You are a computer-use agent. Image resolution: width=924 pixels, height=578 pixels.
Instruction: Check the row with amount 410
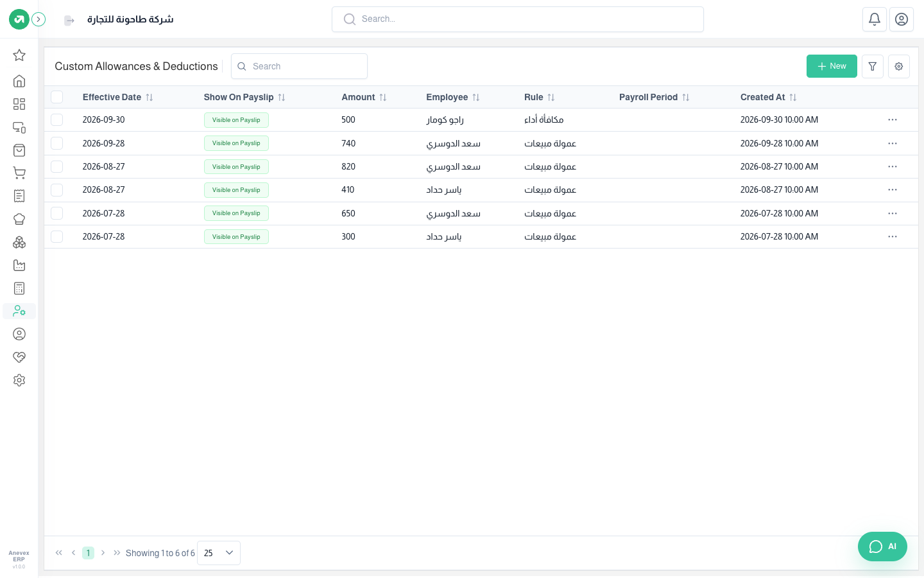[57, 190]
